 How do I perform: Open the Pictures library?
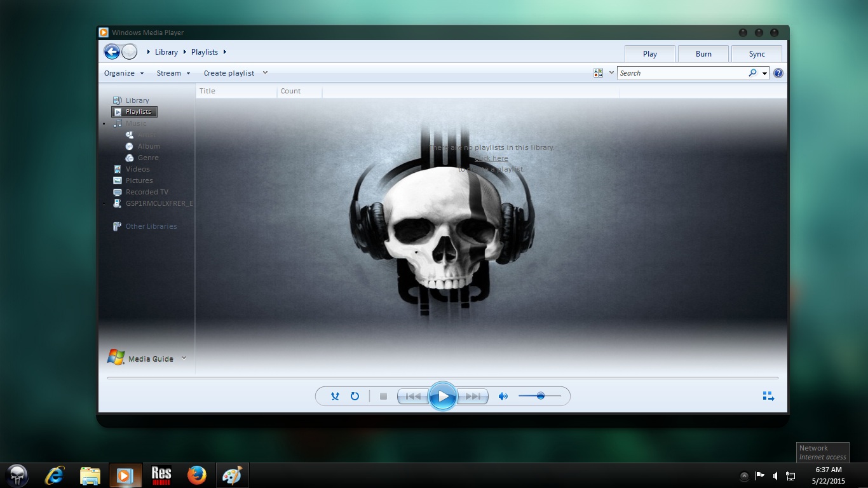pyautogui.click(x=139, y=180)
